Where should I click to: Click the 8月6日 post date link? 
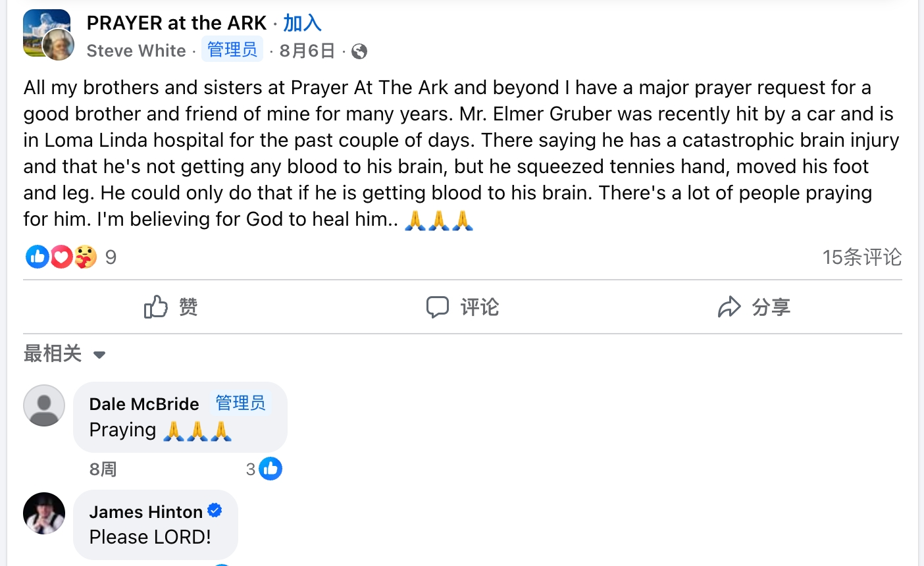(307, 51)
